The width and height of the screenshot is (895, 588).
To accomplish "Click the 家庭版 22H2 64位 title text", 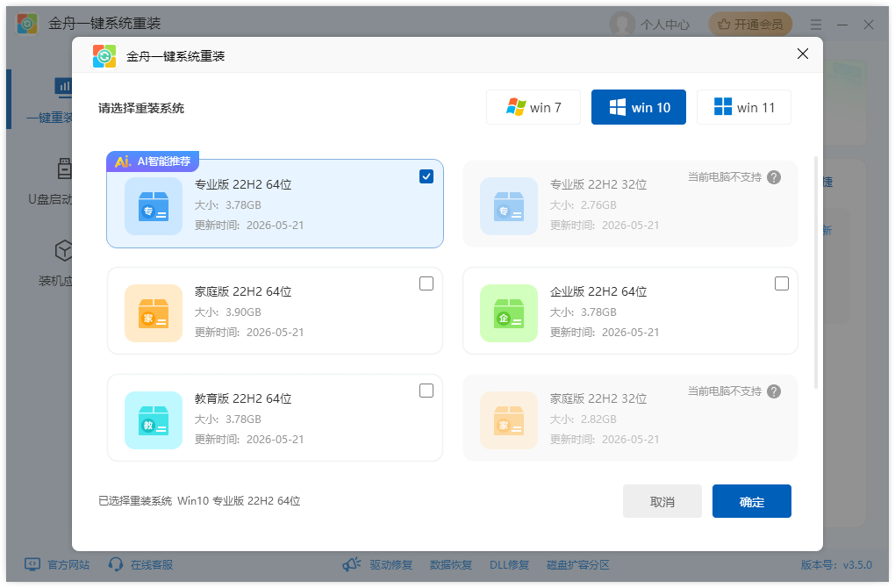I will (243, 291).
